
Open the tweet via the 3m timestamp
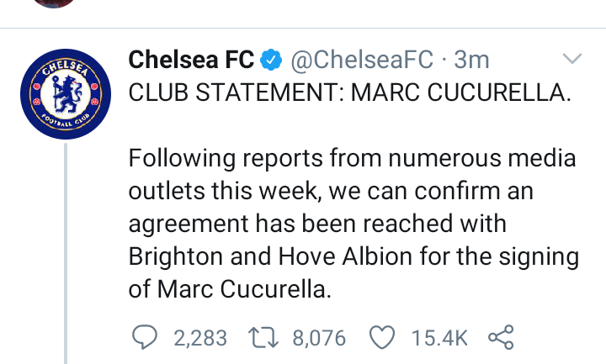(471, 61)
